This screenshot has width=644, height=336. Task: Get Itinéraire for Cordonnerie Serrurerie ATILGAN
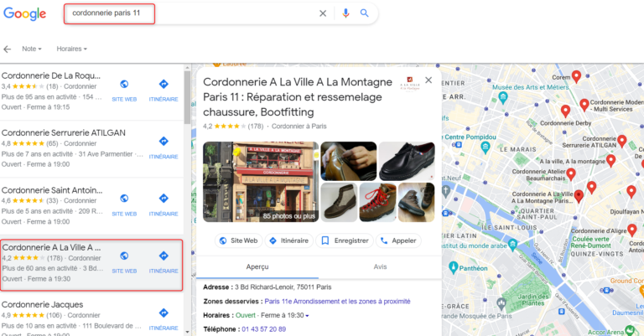(x=164, y=141)
